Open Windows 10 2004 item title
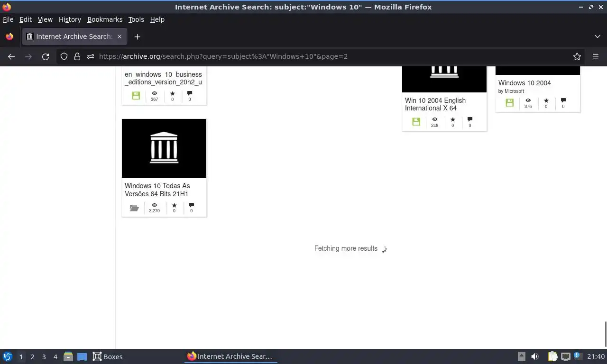This screenshot has width=607, height=364. [x=524, y=83]
